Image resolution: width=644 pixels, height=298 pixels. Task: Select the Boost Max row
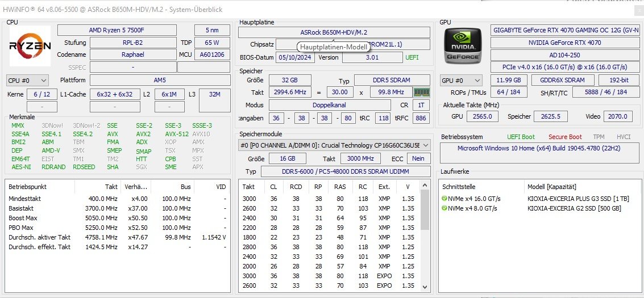[117, 218]
